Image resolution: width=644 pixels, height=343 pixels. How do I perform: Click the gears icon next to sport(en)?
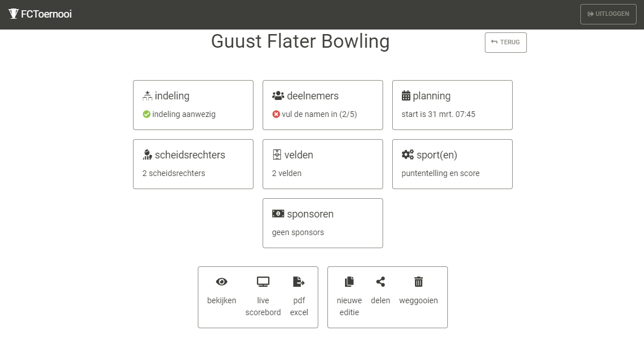point(408,155)
